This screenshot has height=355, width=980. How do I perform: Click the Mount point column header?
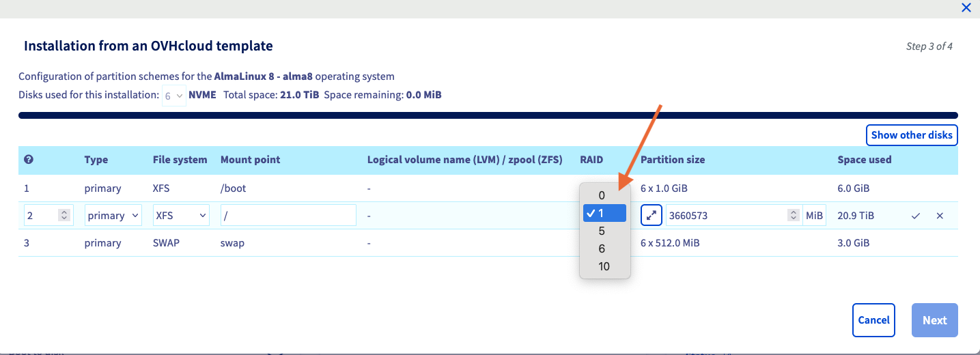click(x=251, y=160)
